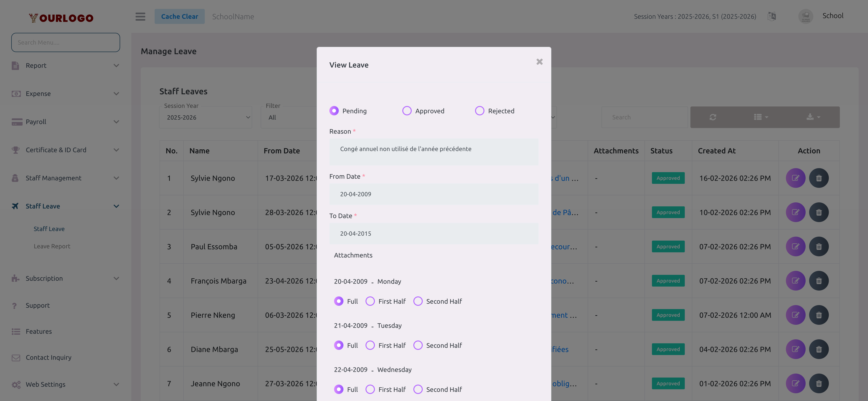Refresh the staff leaves table
868x401 pixels.
(x=713, y=117)
